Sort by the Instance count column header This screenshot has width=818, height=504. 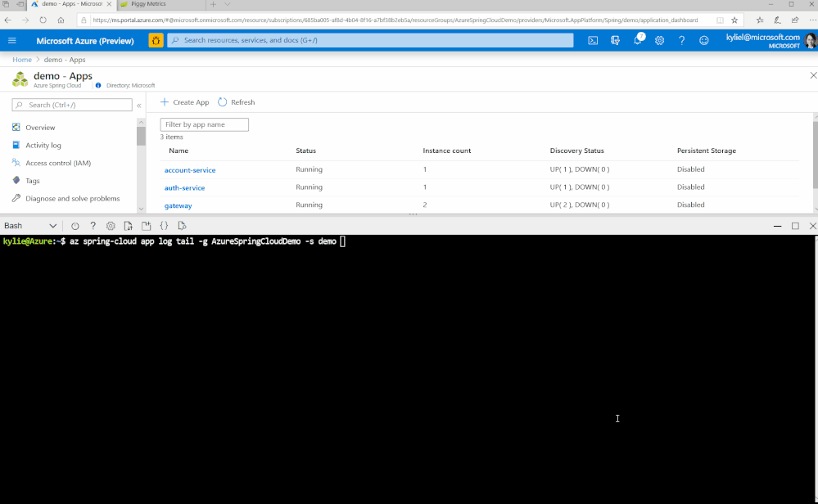click(x=446, y=151)
